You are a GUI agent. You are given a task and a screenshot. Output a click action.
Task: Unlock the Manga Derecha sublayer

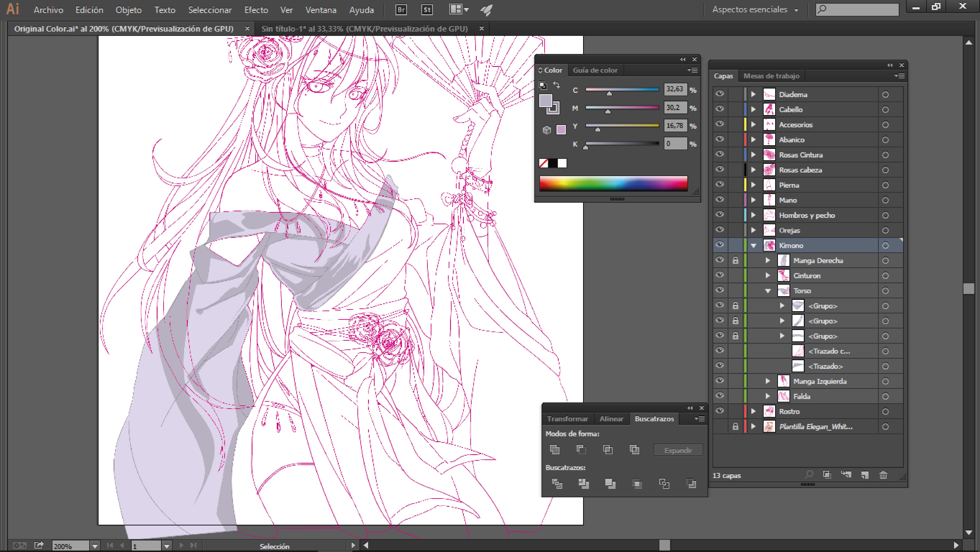click(x=735, y=260)
